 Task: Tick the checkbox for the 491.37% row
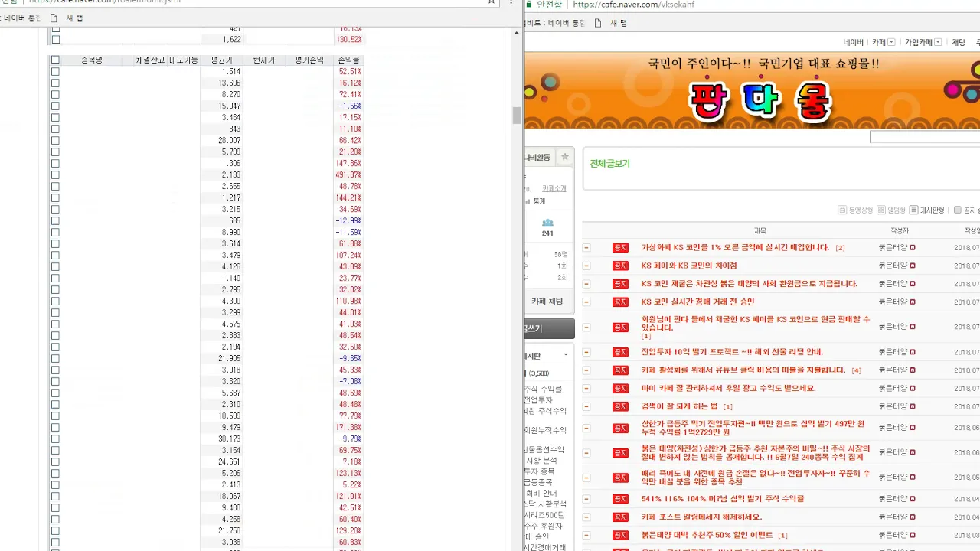(x=55, y=174)
